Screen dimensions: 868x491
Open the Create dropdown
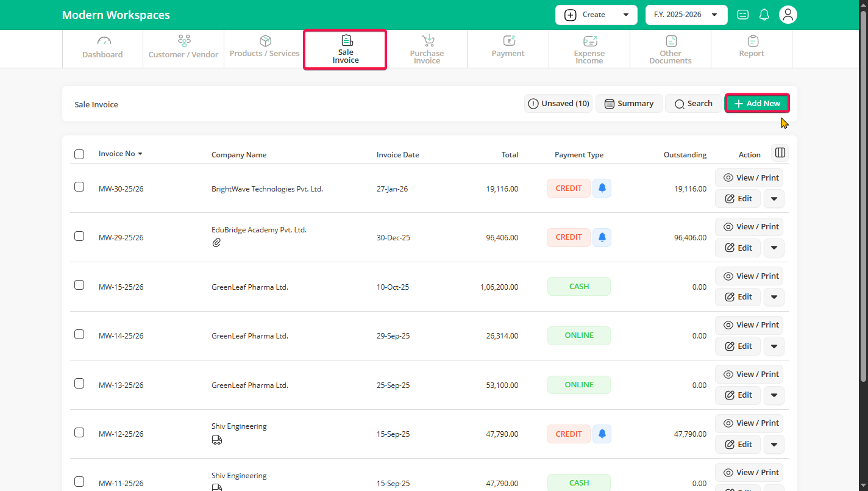pos(596,15)
